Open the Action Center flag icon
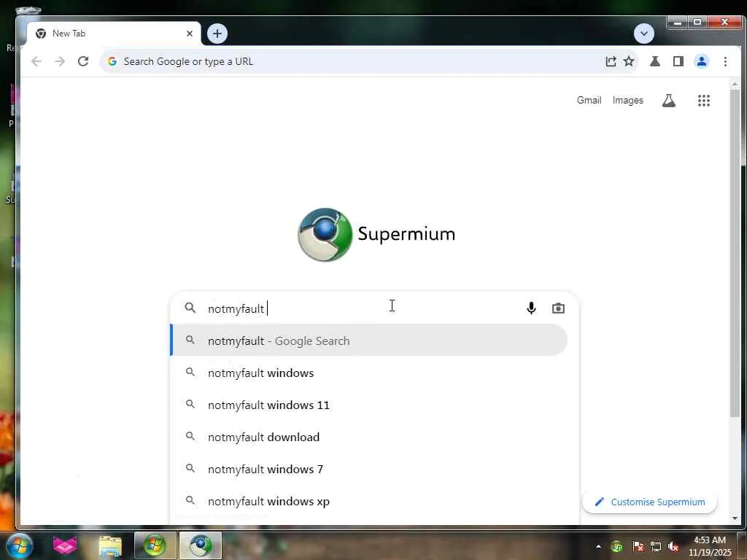Image resolution: width=747 pixels, height=560 pixels. [638, 546]
